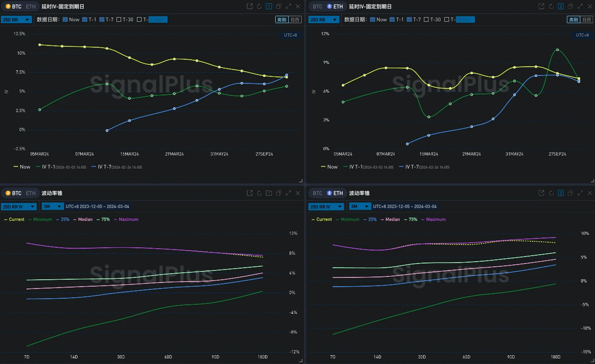Open the folder/save icon on BTC波动率锥 panel
This screenshot has height=364, width=595.
click(x=269, y=193)
